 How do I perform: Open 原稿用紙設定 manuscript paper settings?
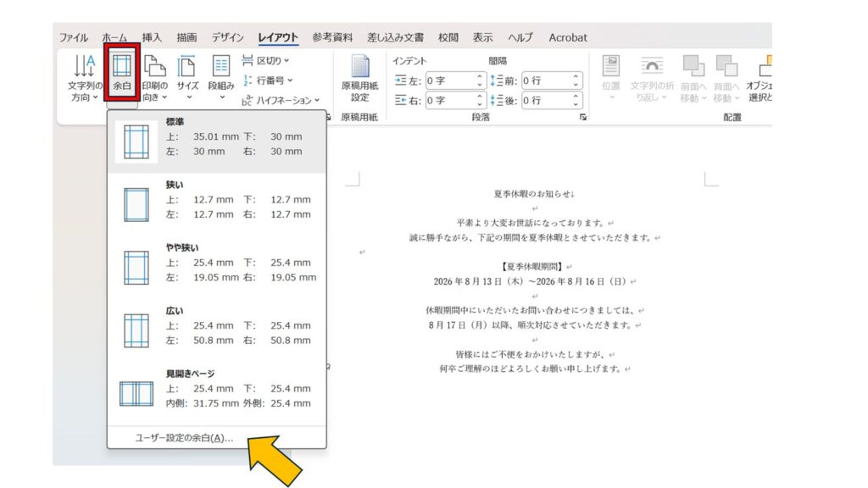(x=360, y=76)
